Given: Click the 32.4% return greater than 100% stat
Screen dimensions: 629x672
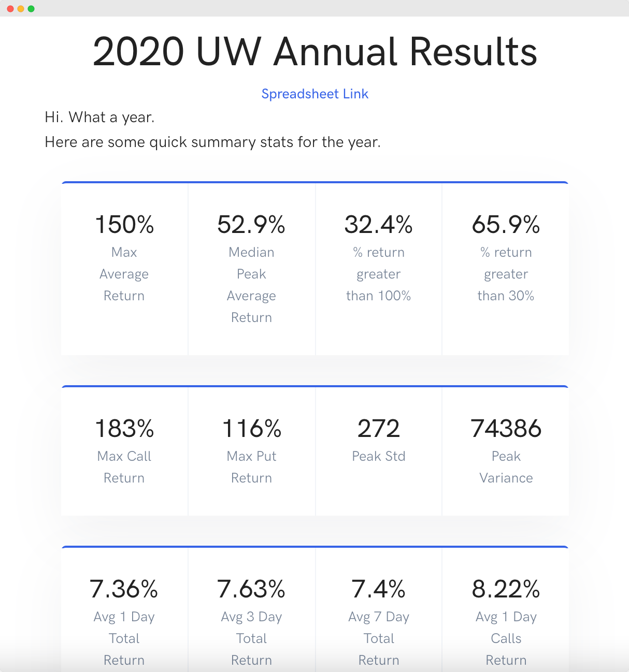Looking at the screenshot, I should click(x=379, y=269).
